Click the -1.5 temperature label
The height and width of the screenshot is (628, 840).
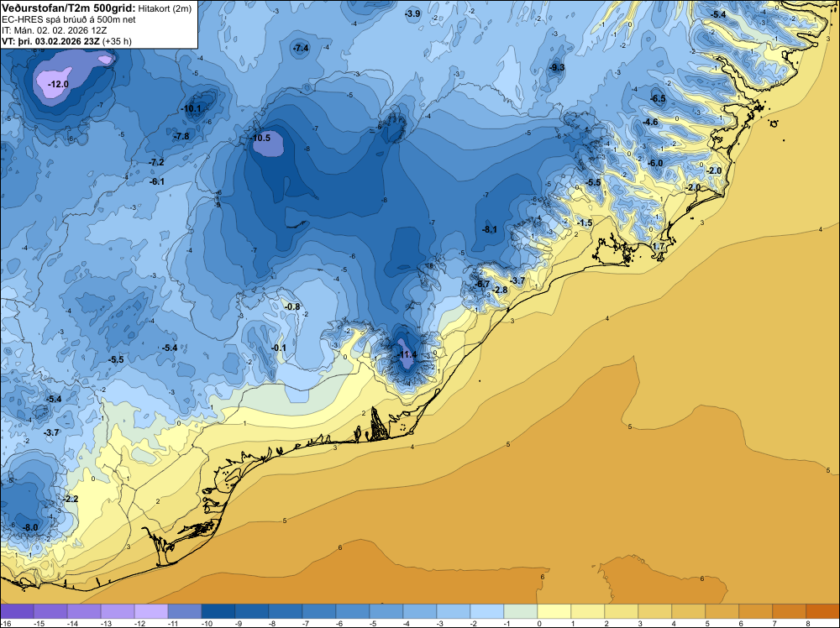click(585, 222)
